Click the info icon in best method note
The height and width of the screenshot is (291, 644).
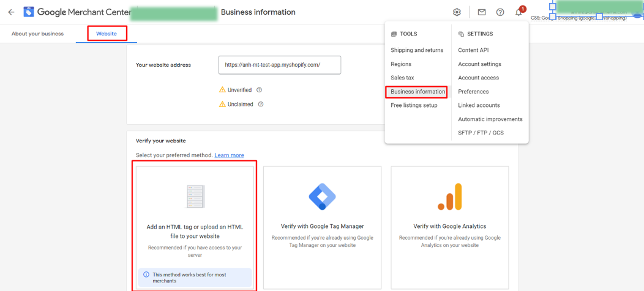[146, 274]
